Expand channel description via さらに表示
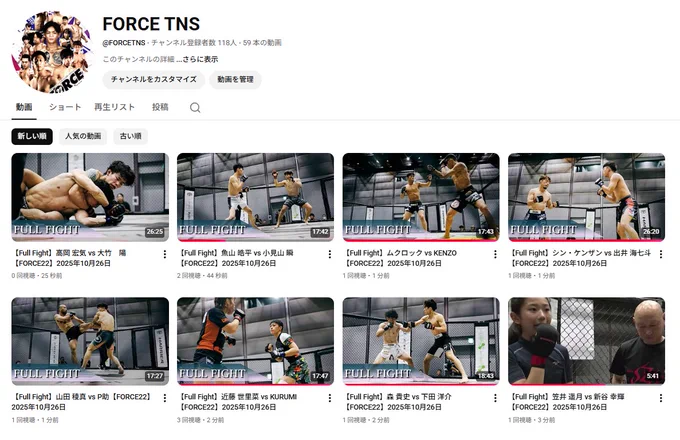The width and height of the screenshot is (680, 440). [197, 59]
